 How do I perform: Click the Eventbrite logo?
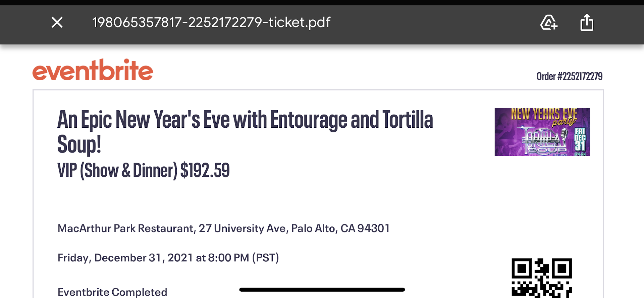click(x=93, y=70)
